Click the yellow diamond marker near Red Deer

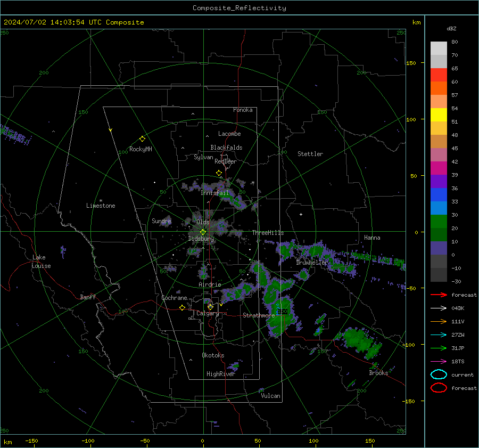(219, 173)
